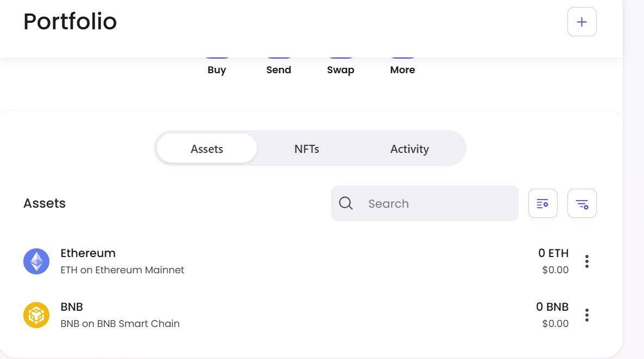Open the BNB asset name
The width and height of the screenshot is (644, 359).
pos(72,307)
